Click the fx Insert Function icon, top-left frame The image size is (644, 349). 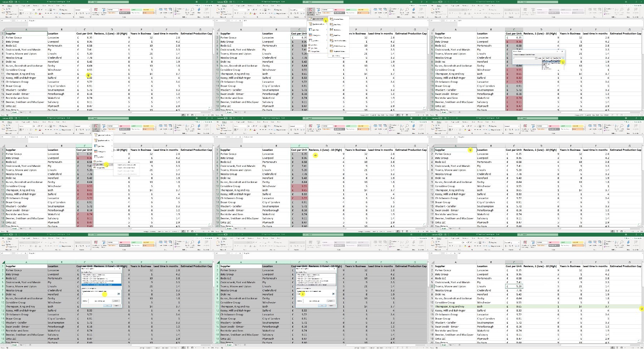click(25, 20)
